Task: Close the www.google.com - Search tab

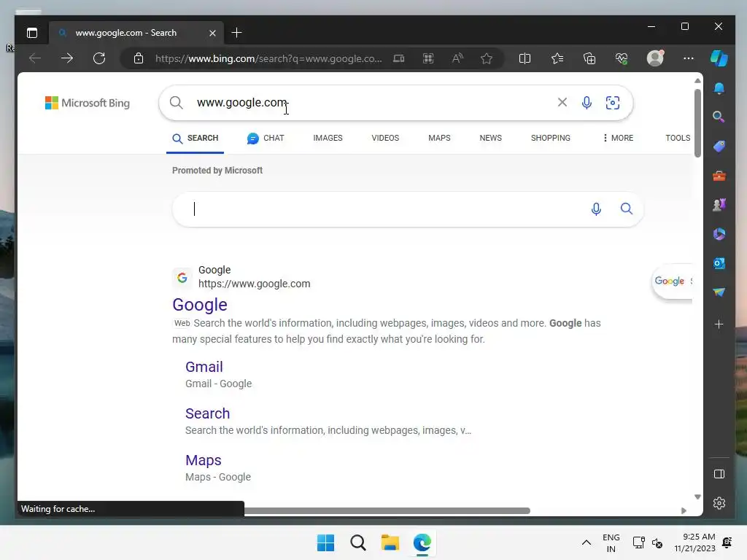Action: tap(212, 33)
